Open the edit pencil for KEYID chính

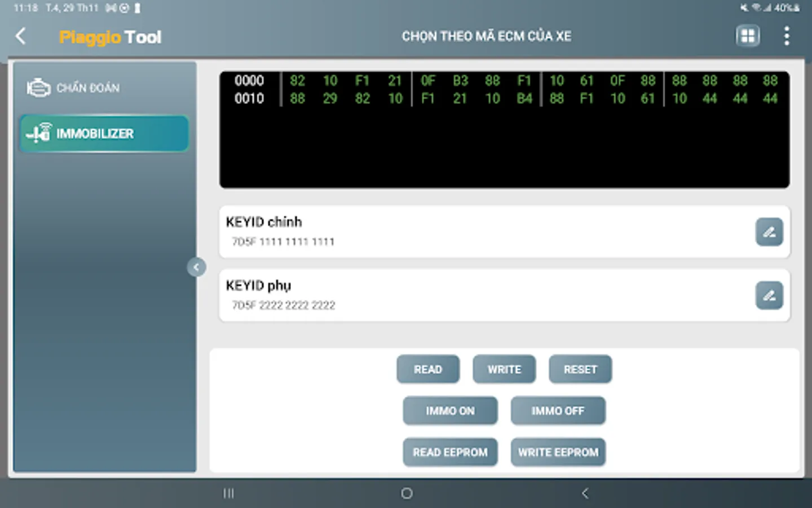[769, 232]
